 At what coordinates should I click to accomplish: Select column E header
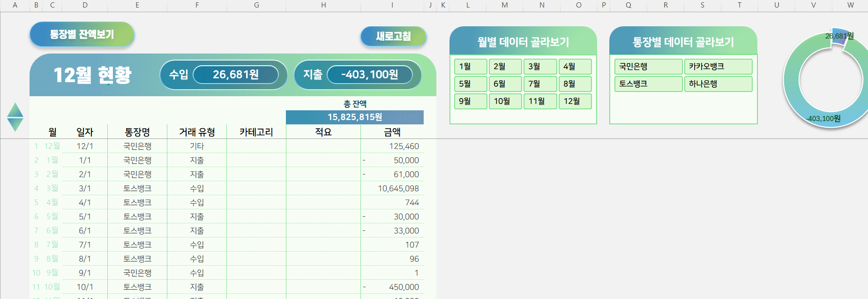[x=137, y=5]
